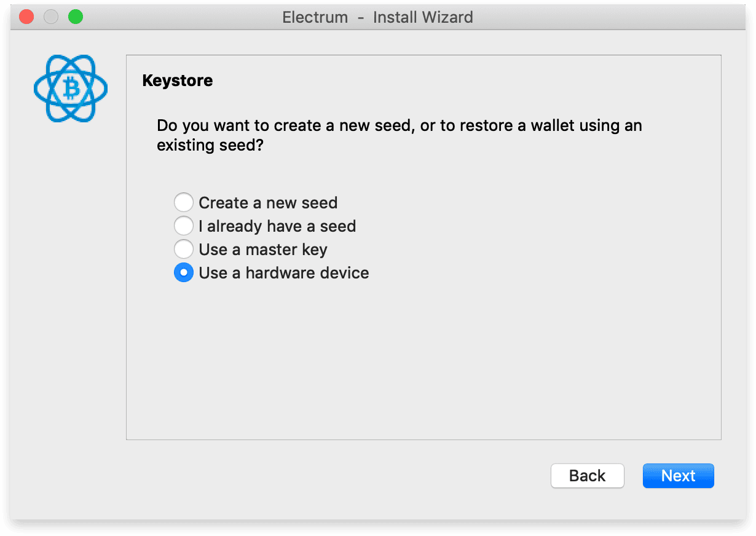Select the Create a new seed radio button
This screenshot has width=756, height=536.
183,202
